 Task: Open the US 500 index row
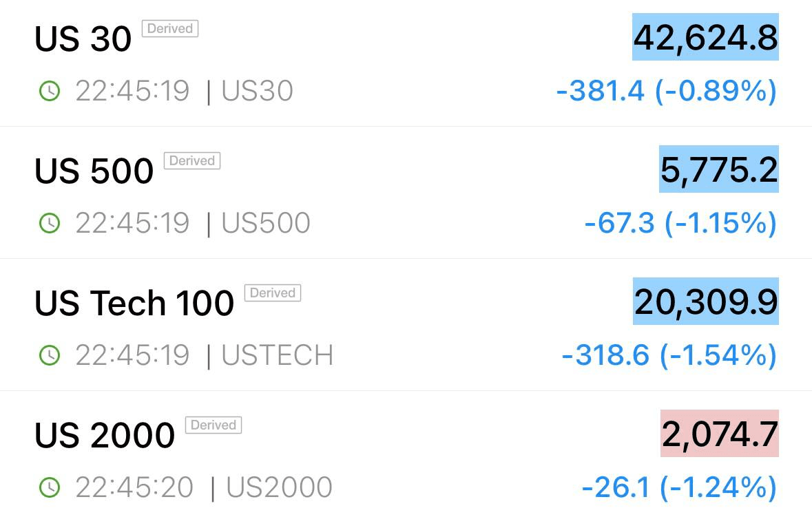406,193
